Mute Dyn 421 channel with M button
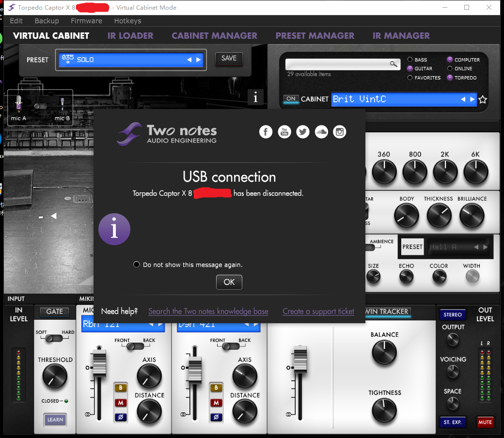504x438 pixels. pos(216,403)
